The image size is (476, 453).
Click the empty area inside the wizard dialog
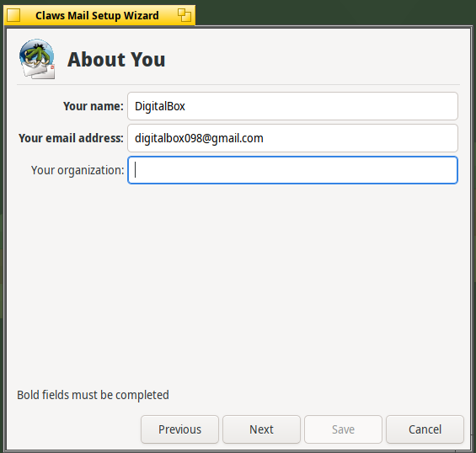[238, 282]
